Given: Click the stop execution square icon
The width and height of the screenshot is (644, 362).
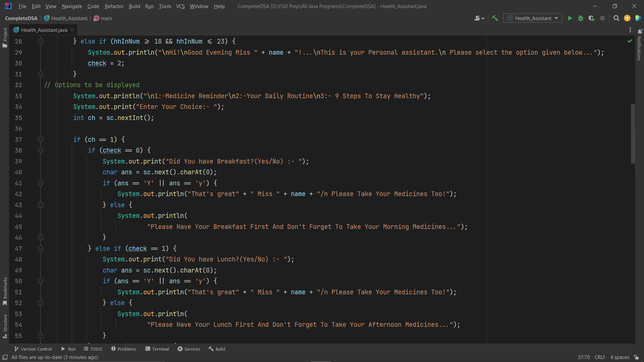Looking at the screenshot, I should coord(602,18).
